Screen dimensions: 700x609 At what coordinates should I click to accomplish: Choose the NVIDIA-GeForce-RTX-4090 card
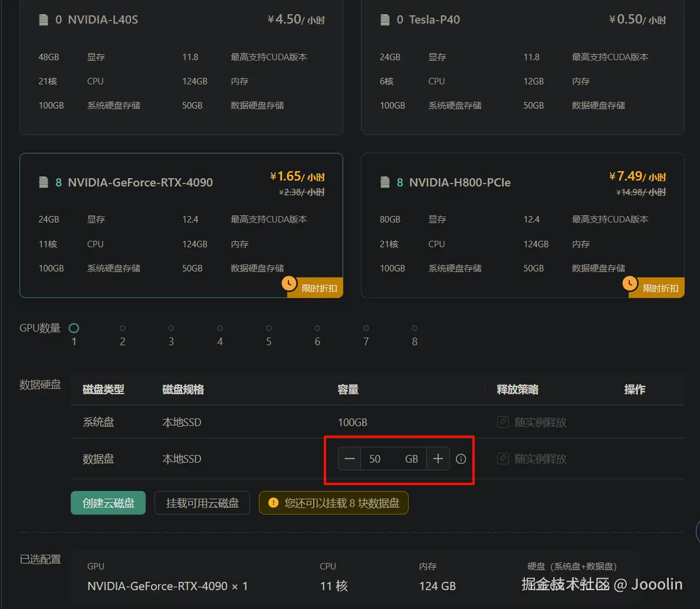pos(181,225)
